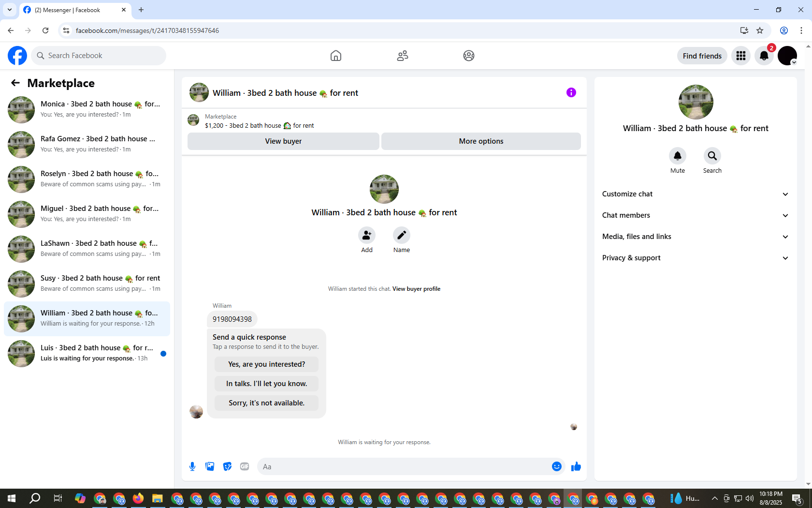This screenshot has width=812, height=508.
Task: Record a voice clip with microphone icon
Action: 192,466
